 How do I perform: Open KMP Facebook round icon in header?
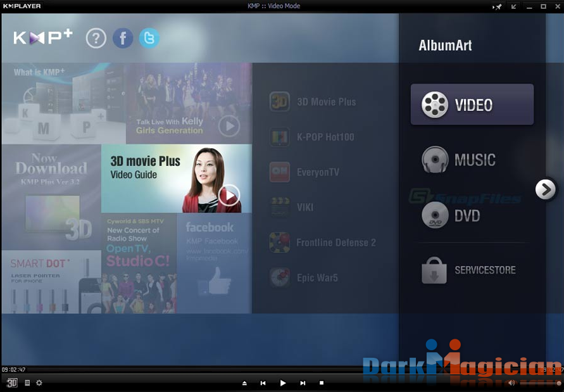coord(123,38)
